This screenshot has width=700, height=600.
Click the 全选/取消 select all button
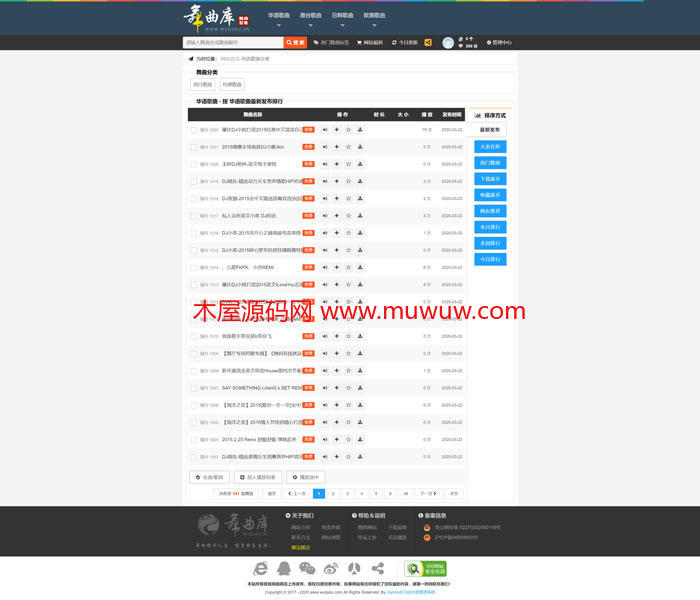click(210, 477)
